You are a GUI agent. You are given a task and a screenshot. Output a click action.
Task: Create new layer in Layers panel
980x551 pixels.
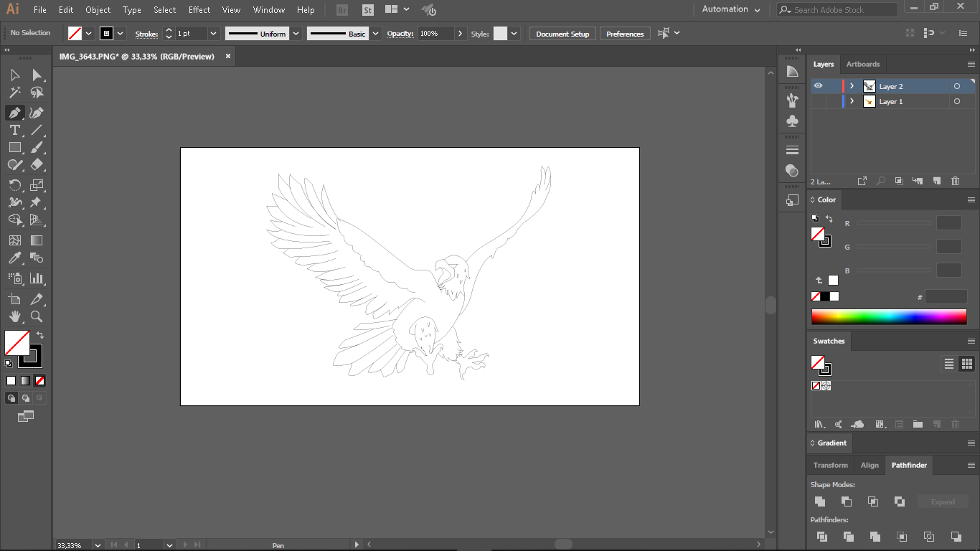[936, 181]
